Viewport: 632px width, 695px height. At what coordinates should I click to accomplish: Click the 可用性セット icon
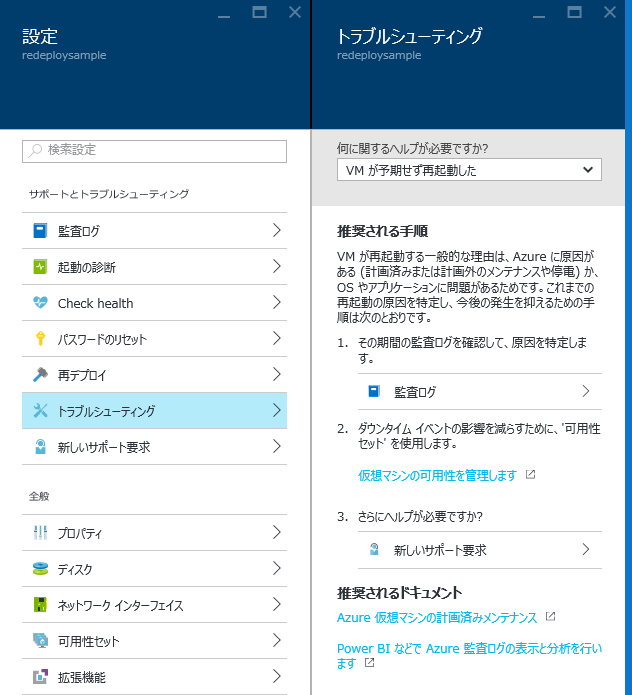pos(40,640)
